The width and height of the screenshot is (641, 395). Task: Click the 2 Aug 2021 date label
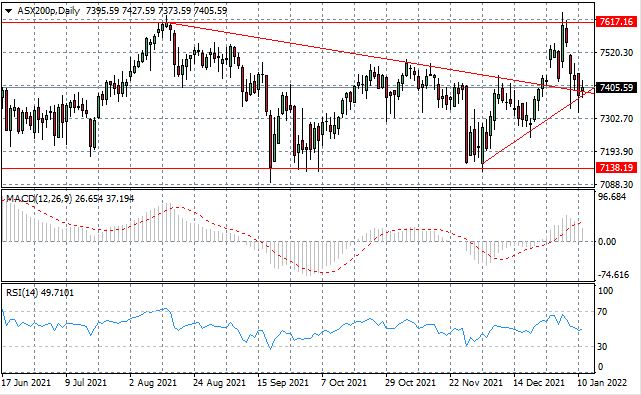point(153,383)
